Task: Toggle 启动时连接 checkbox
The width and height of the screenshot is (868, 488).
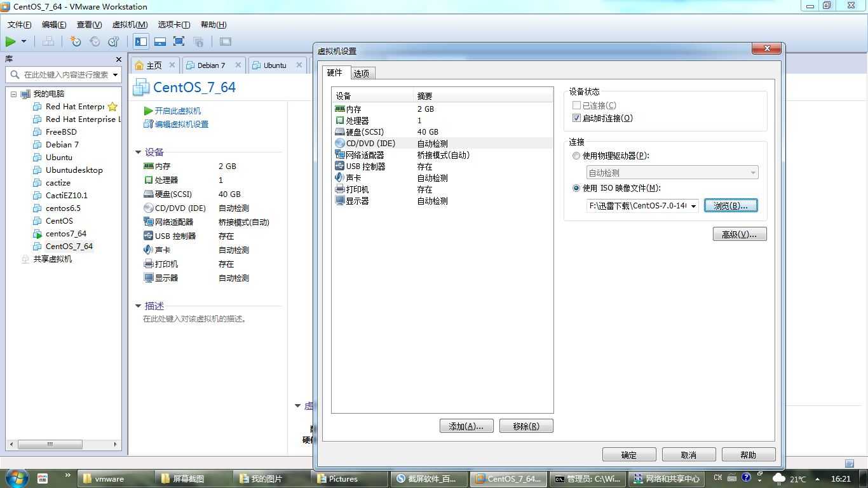Action: (x=576, y=118)
